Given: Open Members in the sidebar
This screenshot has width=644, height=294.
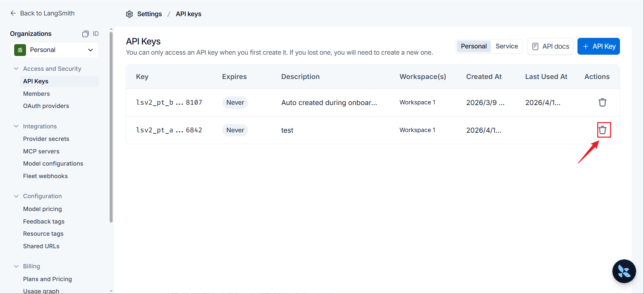Looking at the screenshot, I should tap(37, 94).
